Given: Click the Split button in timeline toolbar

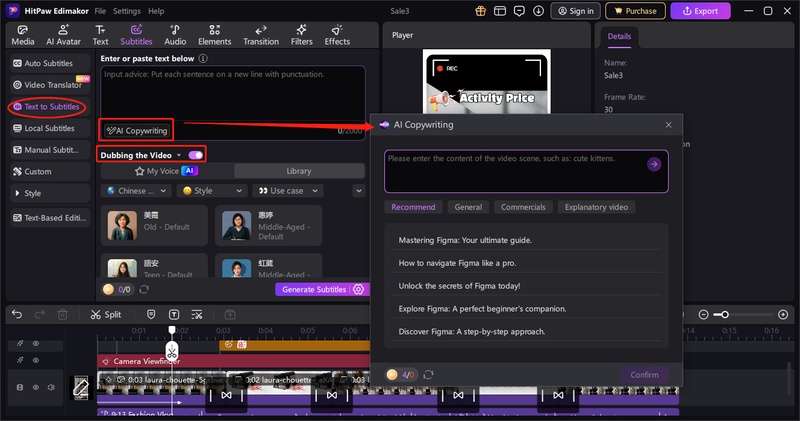Looking at the screenshot, I should pyautogui.click(x=106, y=314).
